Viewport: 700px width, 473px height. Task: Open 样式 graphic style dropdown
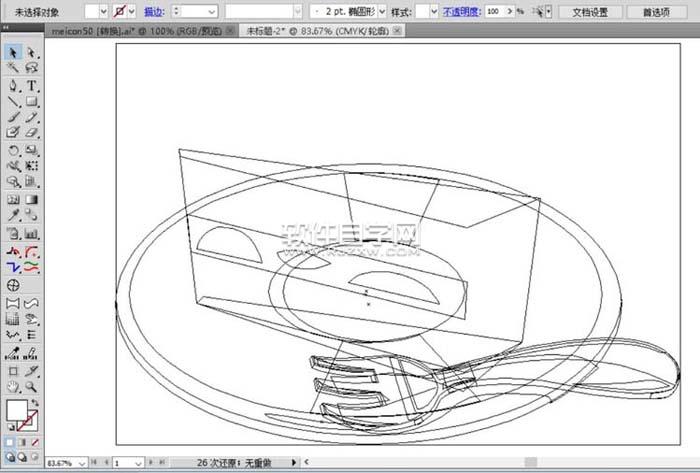click(x=434, y=12)
